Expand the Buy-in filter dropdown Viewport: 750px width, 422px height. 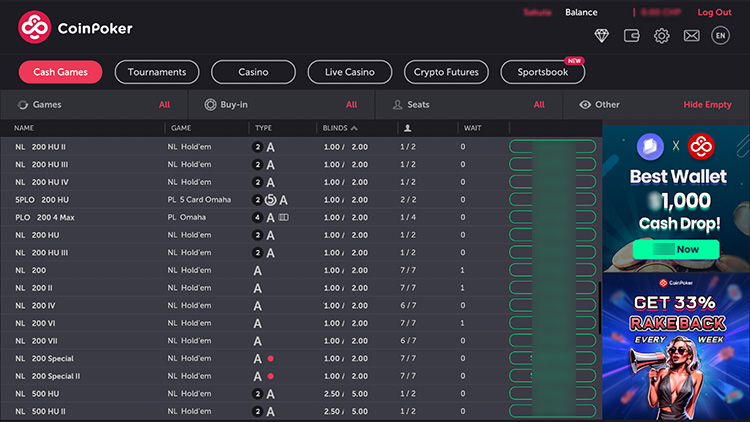tap(280, 104)
